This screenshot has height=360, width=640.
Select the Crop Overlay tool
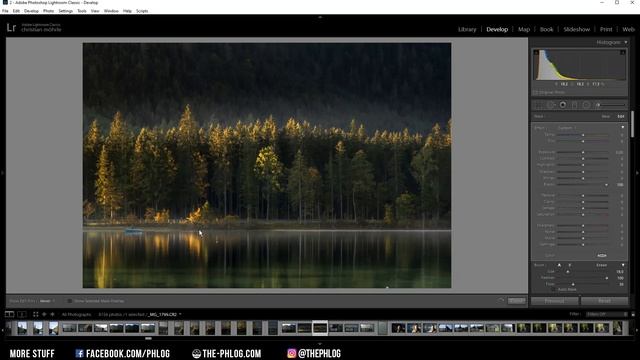pyautogui.click(x=539, y=105)
